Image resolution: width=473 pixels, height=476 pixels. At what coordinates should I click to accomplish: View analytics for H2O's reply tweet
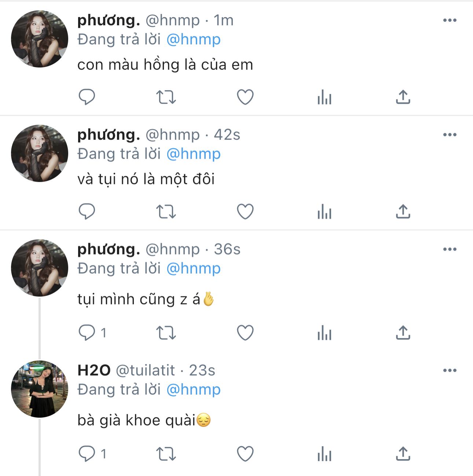click(324, 454)
